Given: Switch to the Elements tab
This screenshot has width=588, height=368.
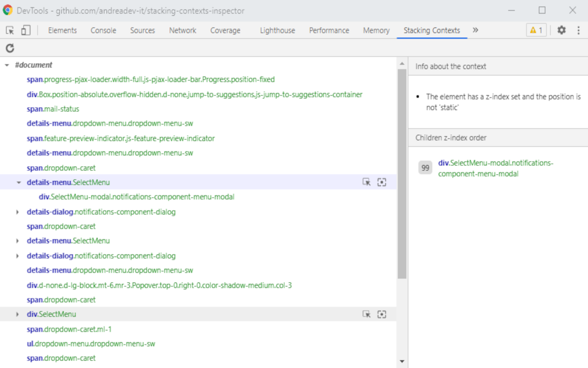Looking at the screenshot, I should click(62, 30).
